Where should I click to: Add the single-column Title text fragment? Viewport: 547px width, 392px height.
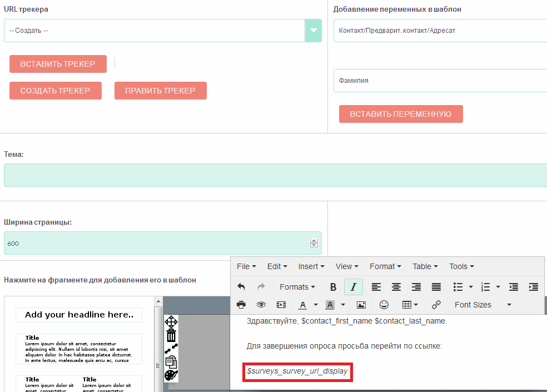coord(79,349)
